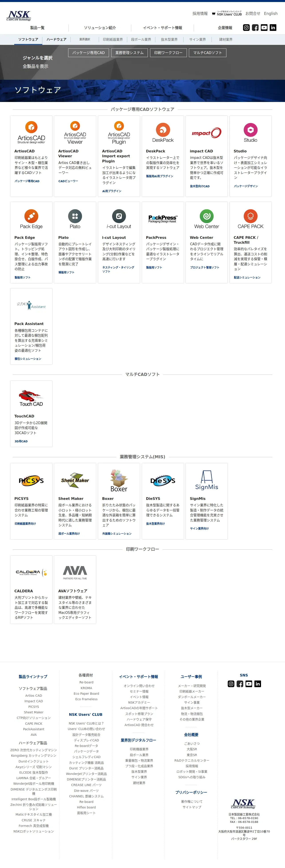Open the ソリューション紹介 main menu
Image resolution: width=285 pixels, height=868 pixels.
click(100, 28)
